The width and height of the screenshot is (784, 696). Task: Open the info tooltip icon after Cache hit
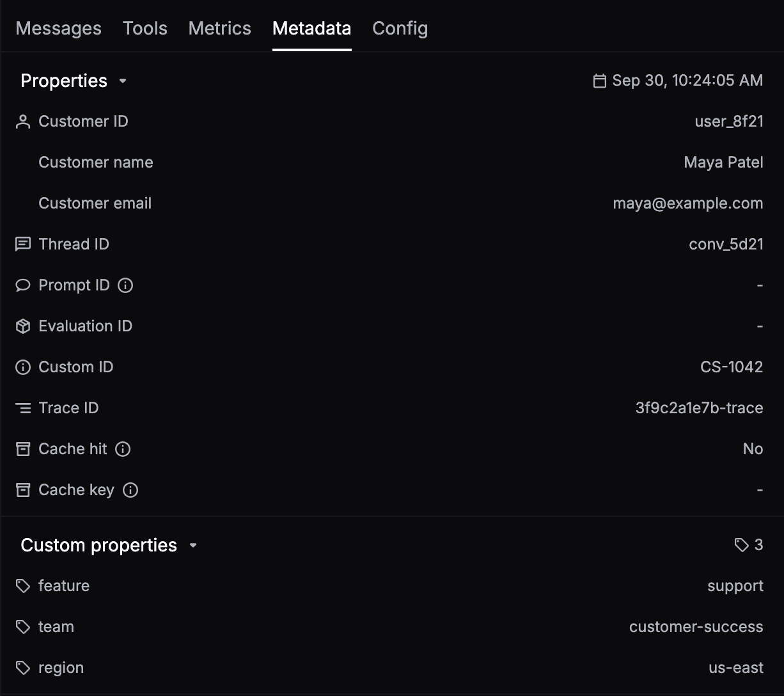(x=123, y=449)
